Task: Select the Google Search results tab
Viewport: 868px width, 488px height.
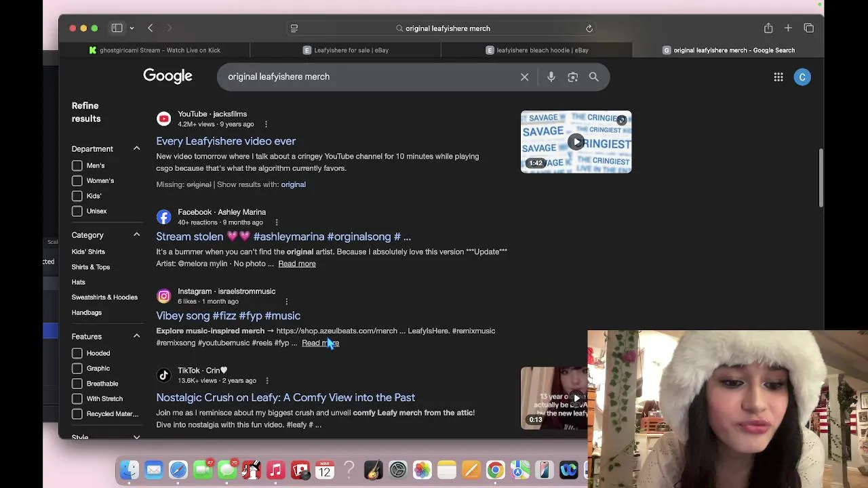Action: tap(728, 50)
